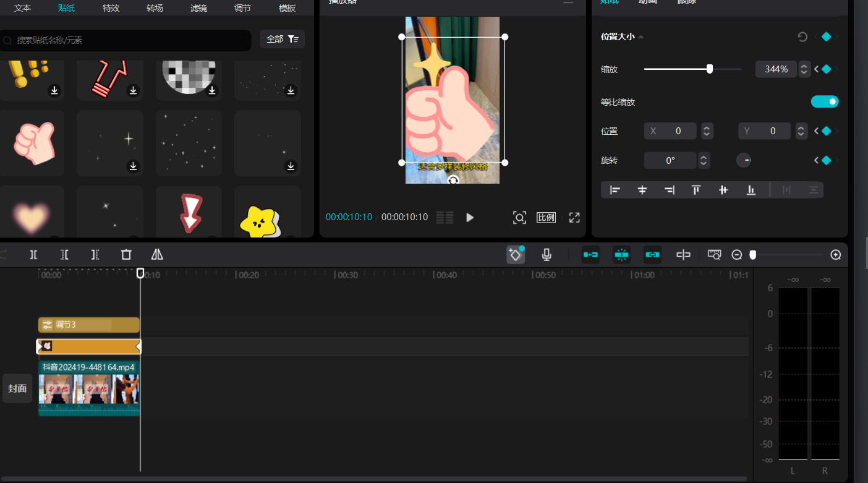
Task: Switch to the 特效 tab
Action: [x=111, y=8]
